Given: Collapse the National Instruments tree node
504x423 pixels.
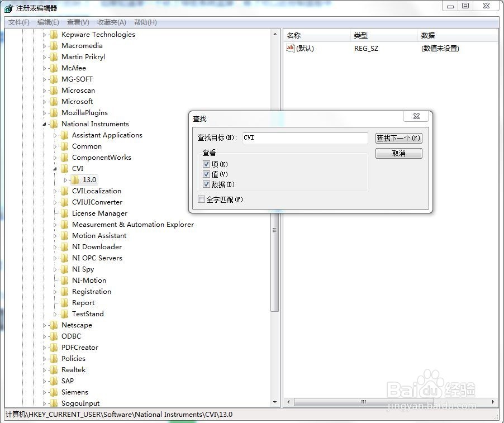Looking at the screenshot, I should coord(44,124).
